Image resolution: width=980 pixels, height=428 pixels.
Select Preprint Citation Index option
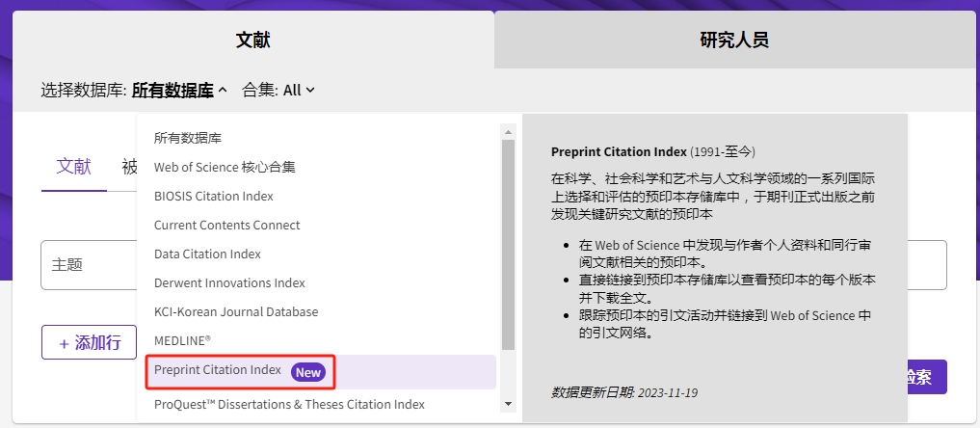(x=321, y=372)
